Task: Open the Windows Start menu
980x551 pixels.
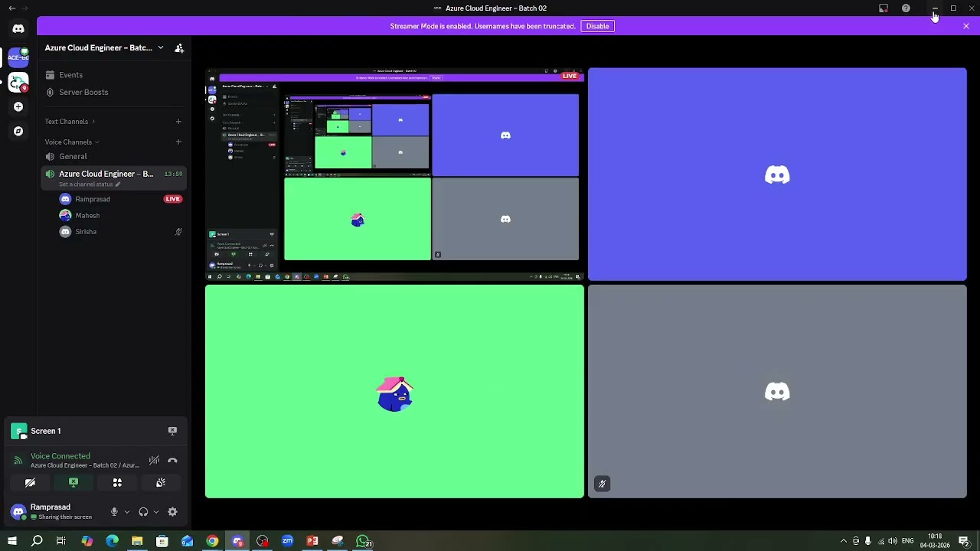Action: coord(11,541)
